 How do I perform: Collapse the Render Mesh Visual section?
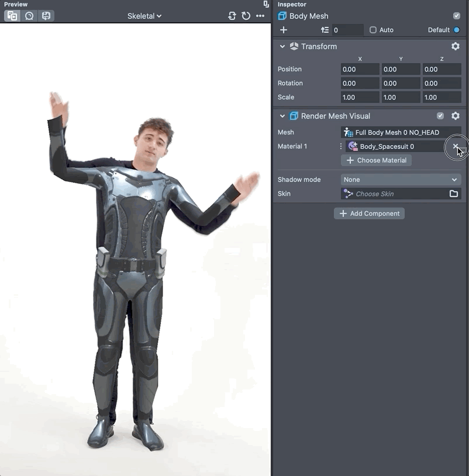[x=282, y=116]
